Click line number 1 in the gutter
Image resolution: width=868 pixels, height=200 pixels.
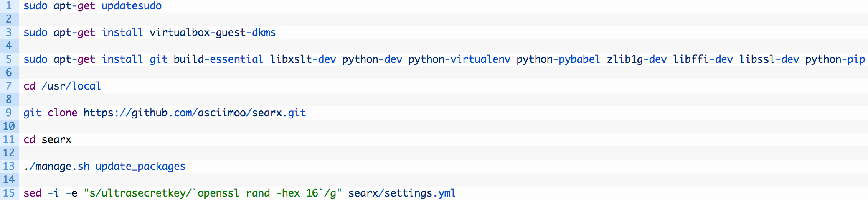9,6
